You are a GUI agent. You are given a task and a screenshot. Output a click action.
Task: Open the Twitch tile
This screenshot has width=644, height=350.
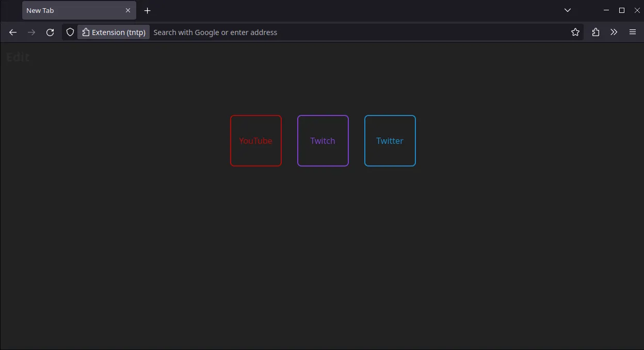tap(323, 141)
